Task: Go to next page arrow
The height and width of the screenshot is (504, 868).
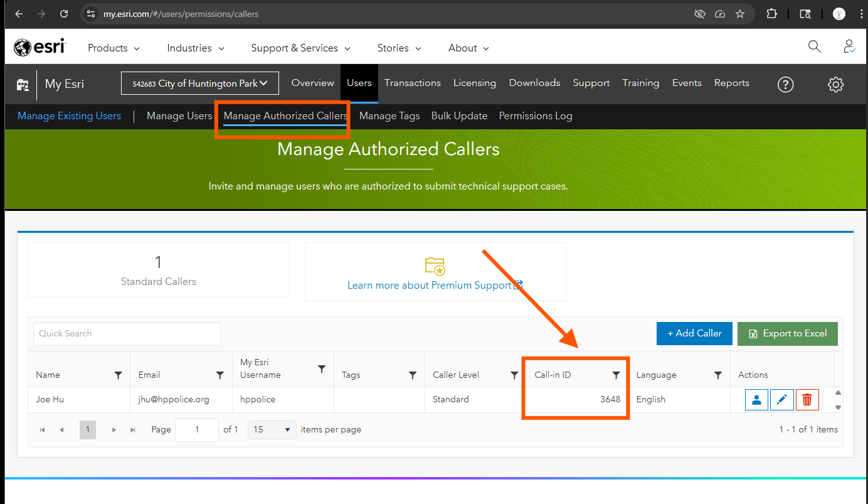Action: tap(114, 430)
